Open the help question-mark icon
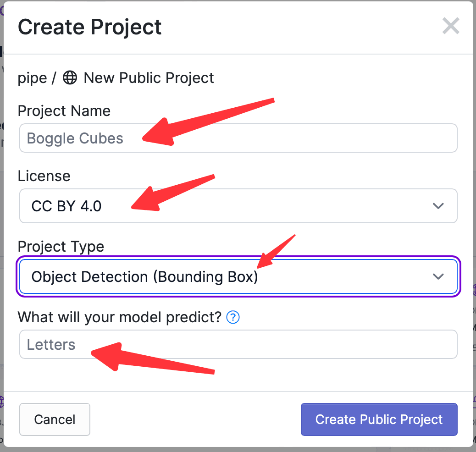The width and height of the screenshot is (476, 452). [233, 317]
